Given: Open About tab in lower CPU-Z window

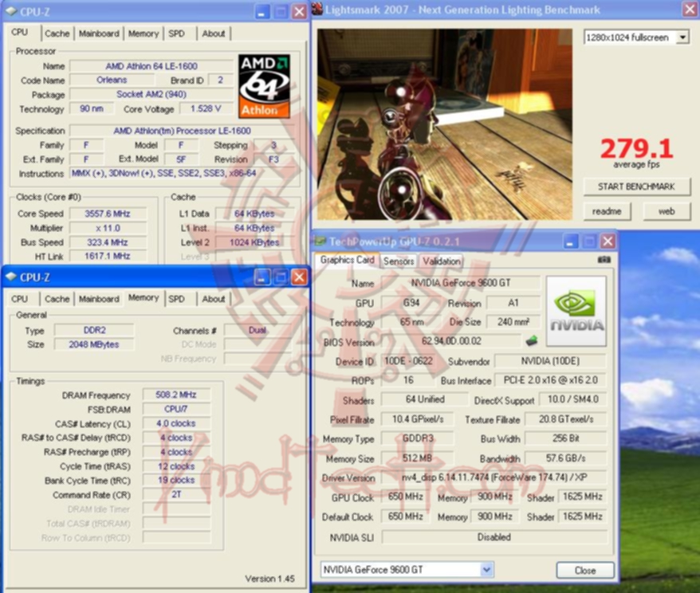Looking at the screenshot, I should pyautogui.click(x=214, y=299).
